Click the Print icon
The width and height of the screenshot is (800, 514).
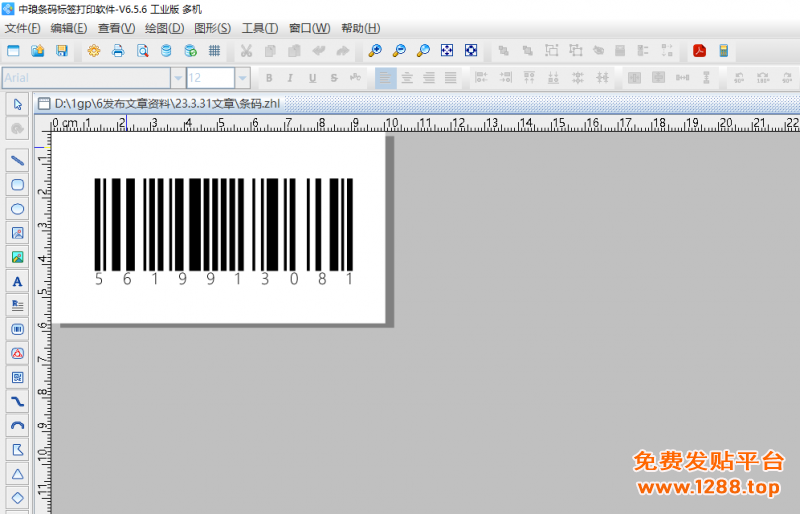pyautogui.click(x=118, y=51)
